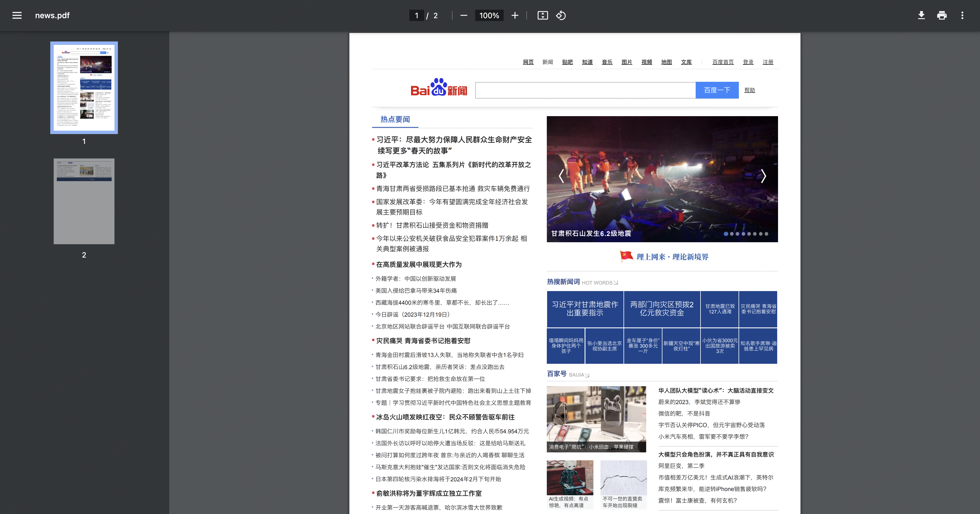Image resolution: width=980 pixels, height=514 pixels.
Task: Click the 百度一下 search button
Action: click(717, 90)
